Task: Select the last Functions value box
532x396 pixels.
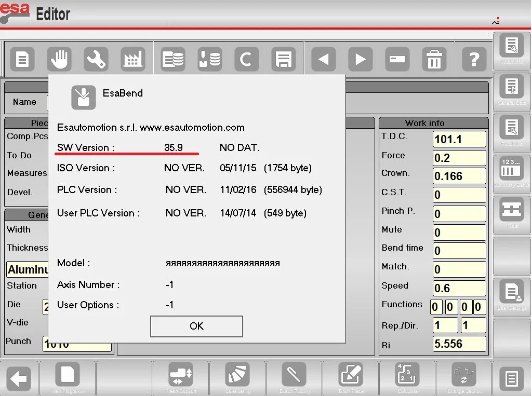Action: tap(480, 307)
